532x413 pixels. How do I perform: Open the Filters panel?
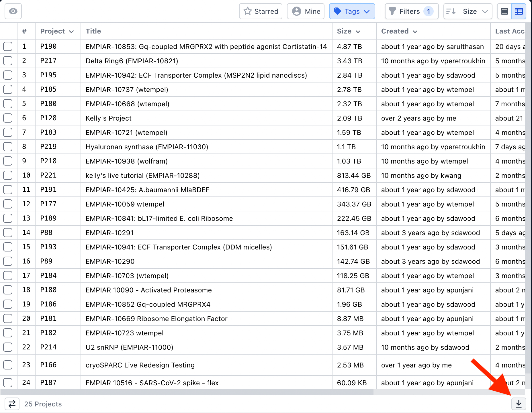(x=412, y=11)
